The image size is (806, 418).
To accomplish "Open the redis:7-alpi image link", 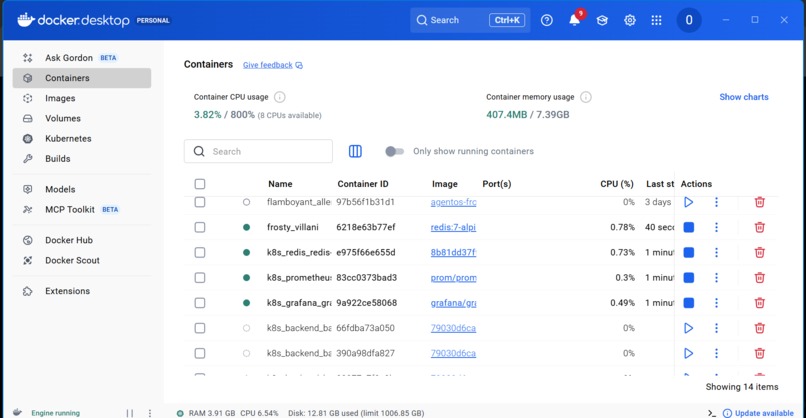I will [453, 227].
